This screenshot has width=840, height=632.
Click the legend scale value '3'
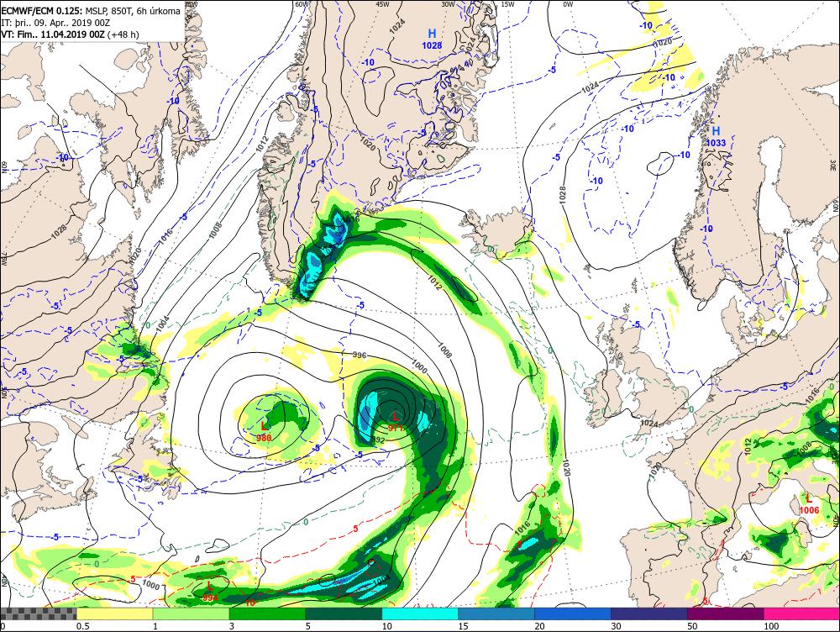pyautogui.click(x=232, y=626)
